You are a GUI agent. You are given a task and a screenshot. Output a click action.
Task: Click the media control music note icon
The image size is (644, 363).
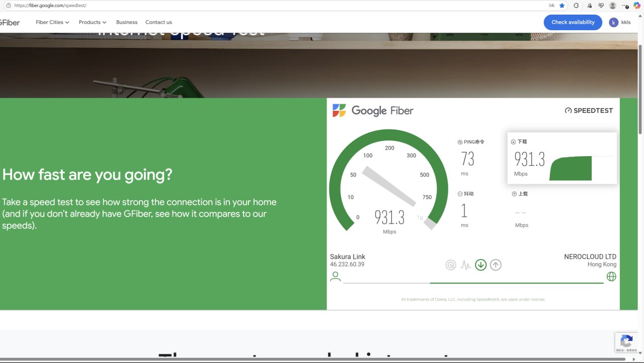(590, 6)
